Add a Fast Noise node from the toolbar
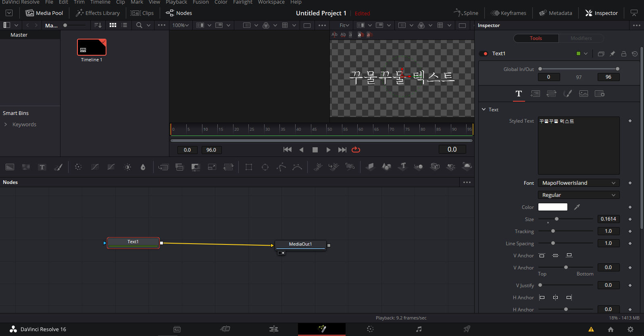Viewport: 644px width, 336px height. tap(26, 167)
